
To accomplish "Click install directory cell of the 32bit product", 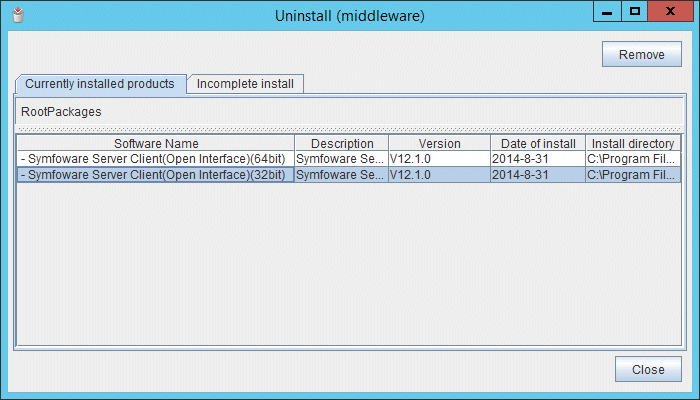I will click(x=633, y=175).
